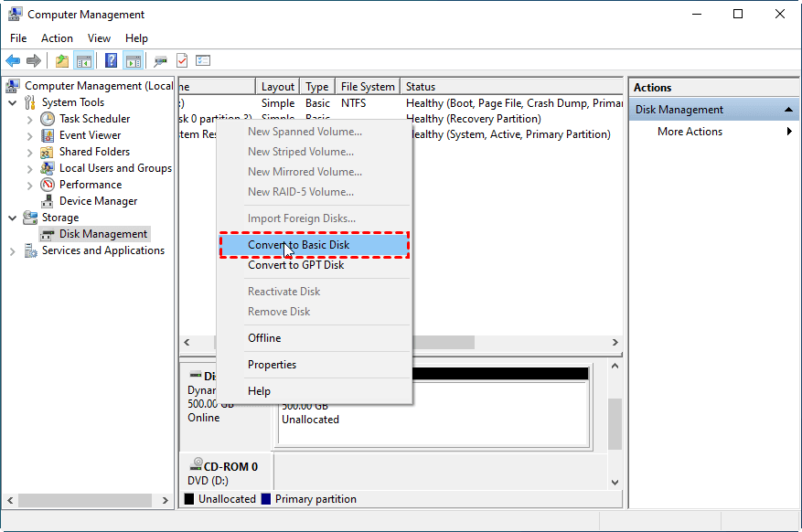Image resolution: width=802 pixels, height=532 pixels.
Task: Click the Healthy (Recovery Partition) status cell
Action: (x=473, y=119)
